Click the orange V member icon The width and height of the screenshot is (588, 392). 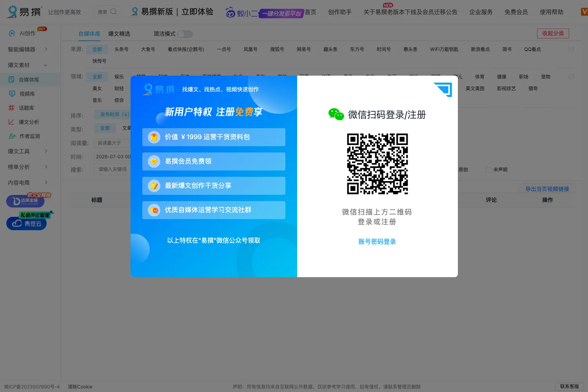(584, 12)
